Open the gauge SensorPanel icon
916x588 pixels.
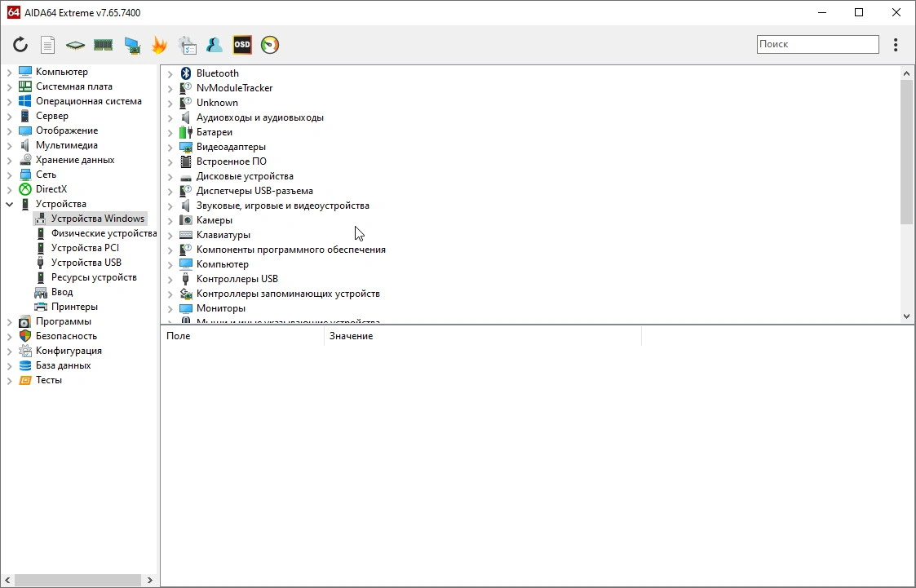(270, 45)
